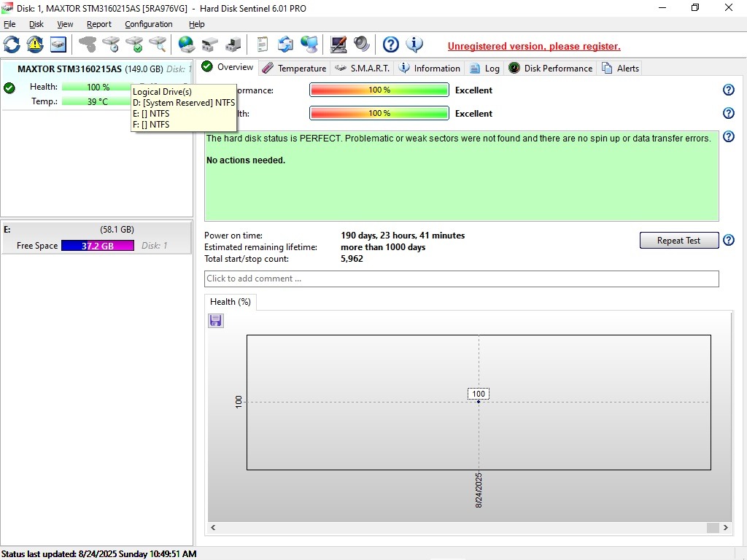Viewport: 747px width, 560px height.
Task: Click the notepad report toolbar icon
Action: tap(262, 44)
